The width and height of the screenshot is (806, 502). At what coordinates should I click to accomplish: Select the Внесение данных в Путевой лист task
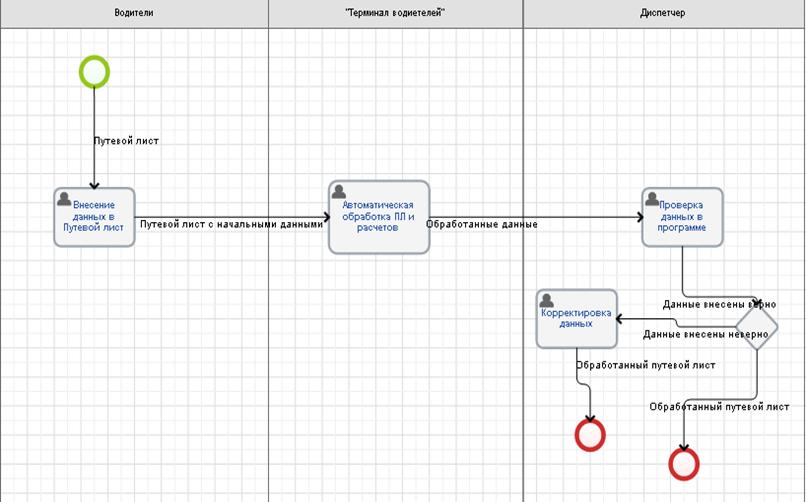click(94, 217)
